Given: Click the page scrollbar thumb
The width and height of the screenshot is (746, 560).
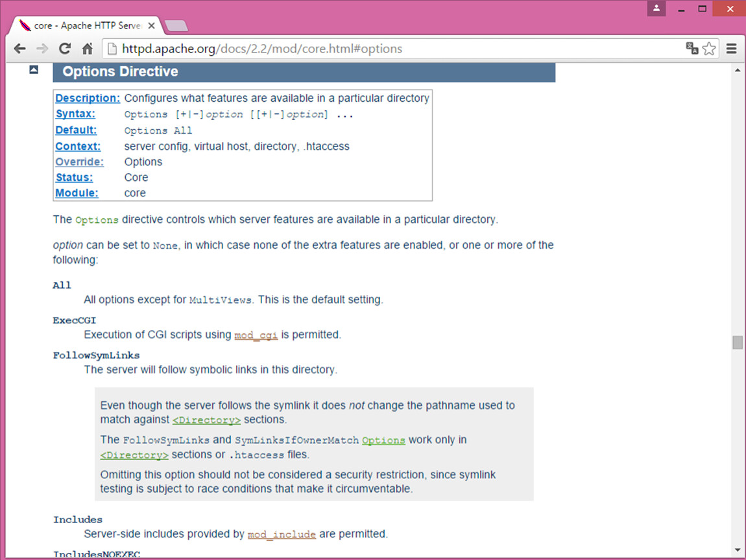Looking at the screenshot, I should click(738, 342).
